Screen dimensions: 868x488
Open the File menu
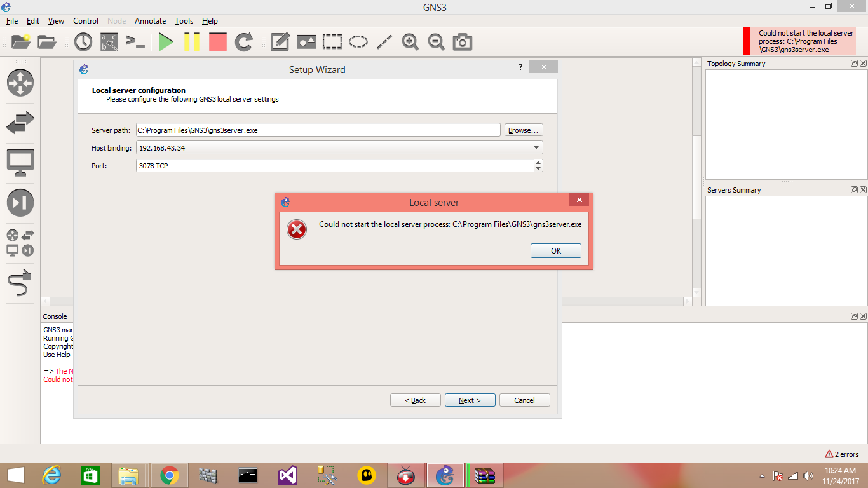click(x=12, y=21)
